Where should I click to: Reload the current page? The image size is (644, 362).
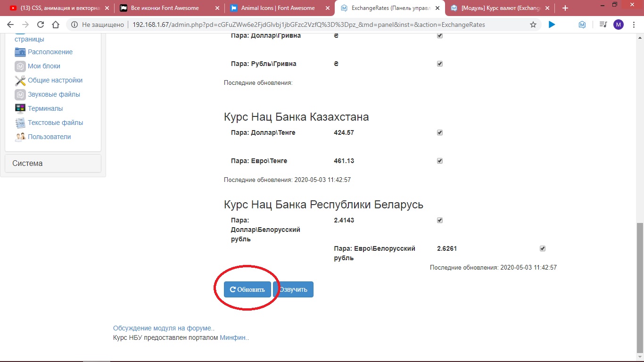[x=41, y=25]
